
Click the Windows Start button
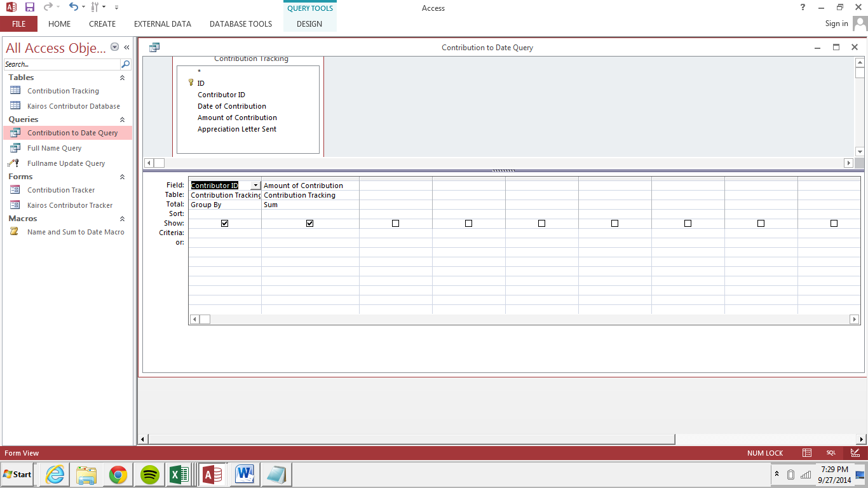17,475
